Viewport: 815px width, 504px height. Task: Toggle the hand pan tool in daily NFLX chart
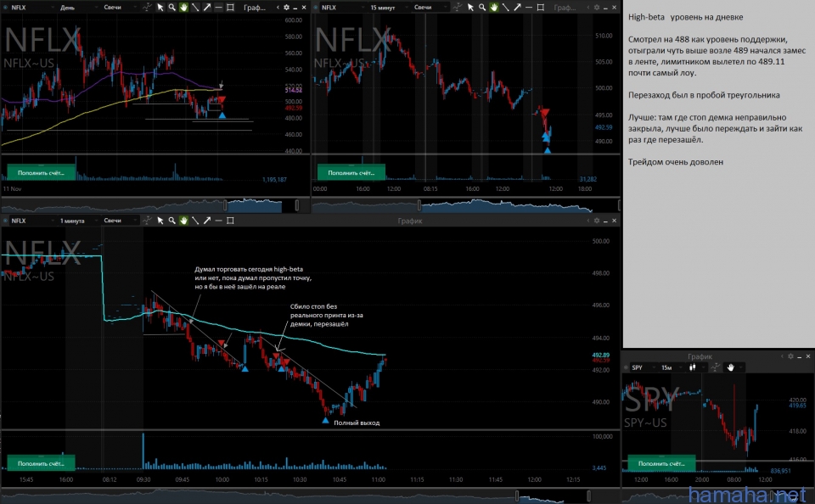click(183, 8)
